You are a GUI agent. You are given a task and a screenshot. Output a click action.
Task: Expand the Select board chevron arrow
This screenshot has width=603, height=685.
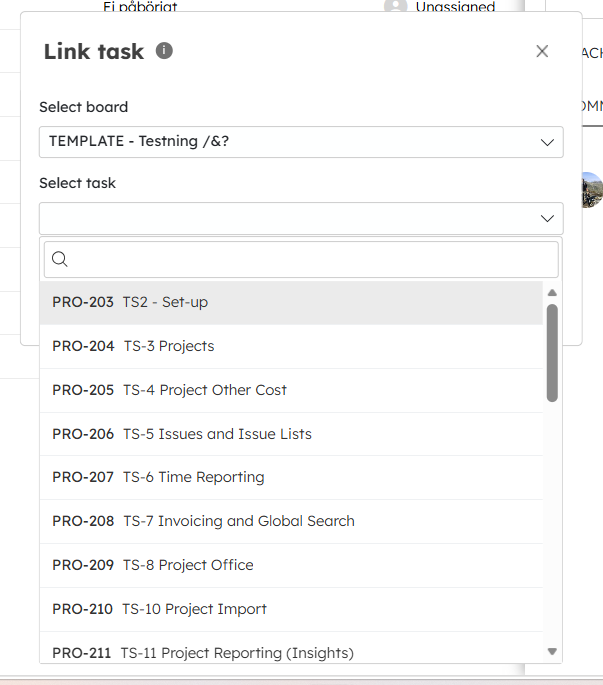pos(547,142)
